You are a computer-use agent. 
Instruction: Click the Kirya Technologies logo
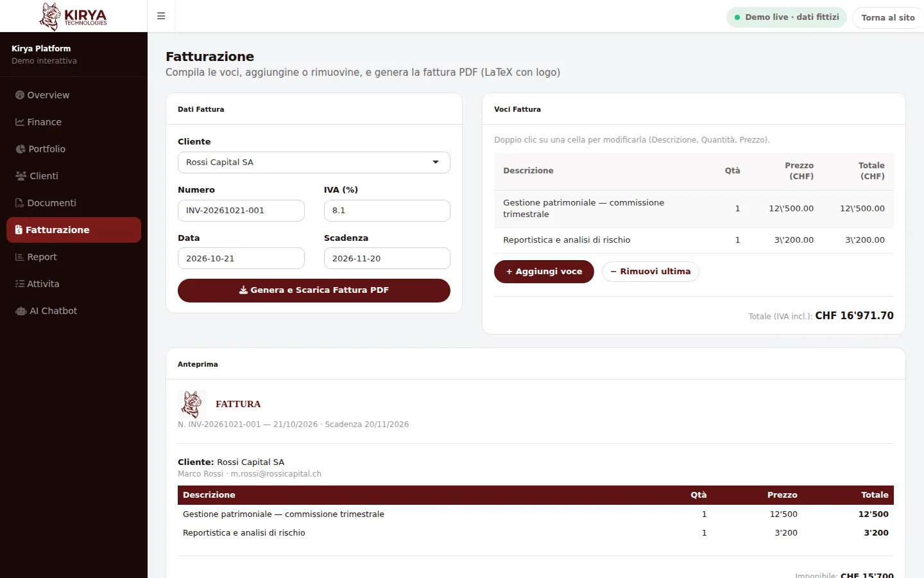73,16
